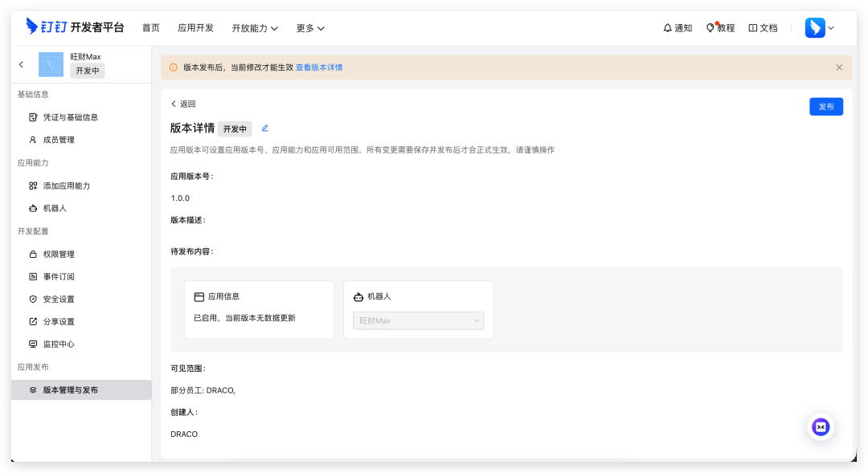Expand the 开放能力 menu

[x=255, y=28]
